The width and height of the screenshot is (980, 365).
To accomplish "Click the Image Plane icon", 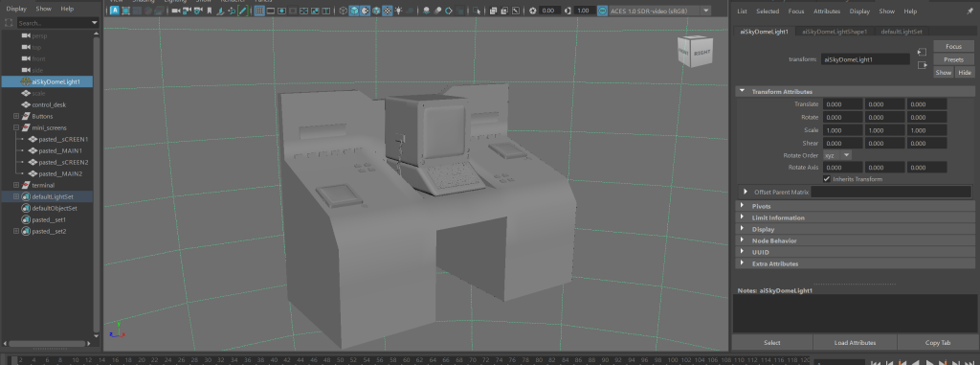I will click(x=220, y=11).
